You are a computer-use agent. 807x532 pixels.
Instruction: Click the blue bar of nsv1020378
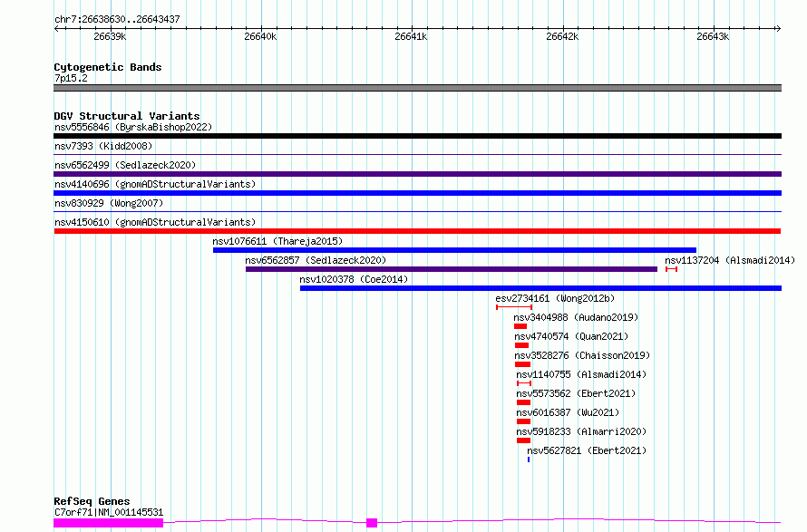[x=541, y=288]
